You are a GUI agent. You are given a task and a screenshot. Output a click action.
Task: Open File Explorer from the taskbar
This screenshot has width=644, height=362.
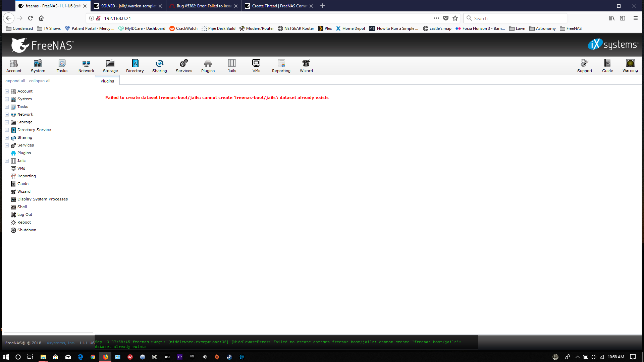43,357
